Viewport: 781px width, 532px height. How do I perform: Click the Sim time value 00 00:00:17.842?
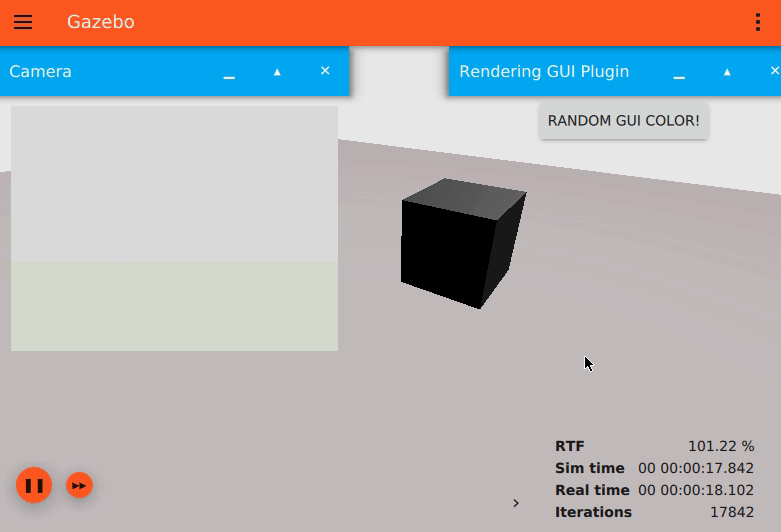(696, 468)
